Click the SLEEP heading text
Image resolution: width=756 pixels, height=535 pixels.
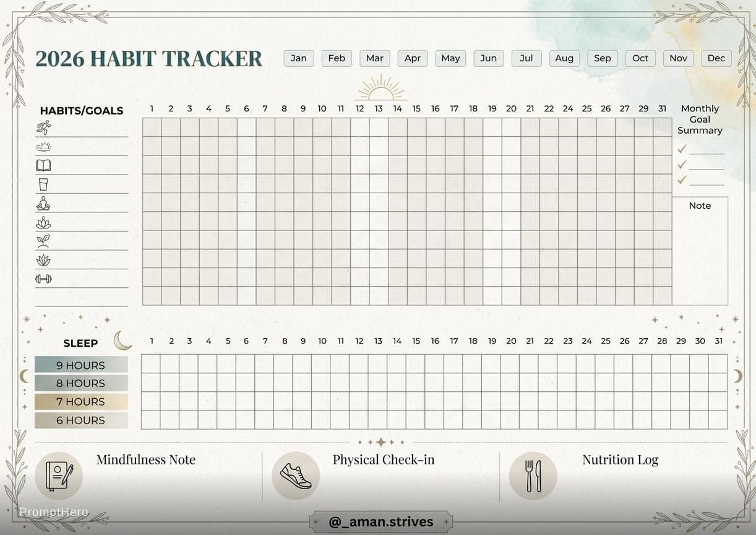(x=80, y=343)
